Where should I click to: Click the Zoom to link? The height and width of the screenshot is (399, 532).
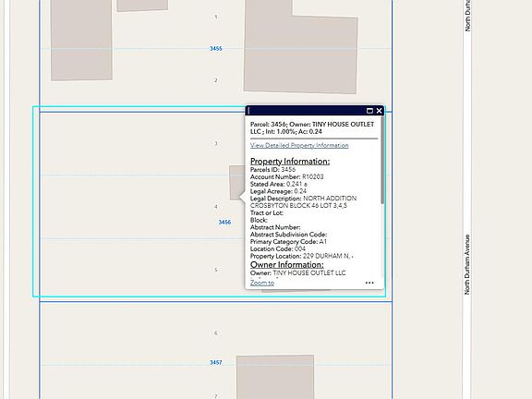click(x=262, y=283)
